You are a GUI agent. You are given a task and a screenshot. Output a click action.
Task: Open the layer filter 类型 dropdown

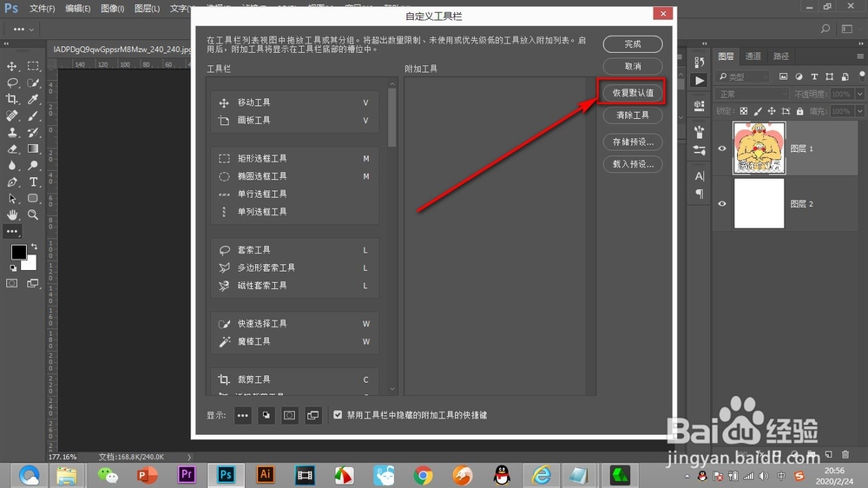click(x=742, y=76)
